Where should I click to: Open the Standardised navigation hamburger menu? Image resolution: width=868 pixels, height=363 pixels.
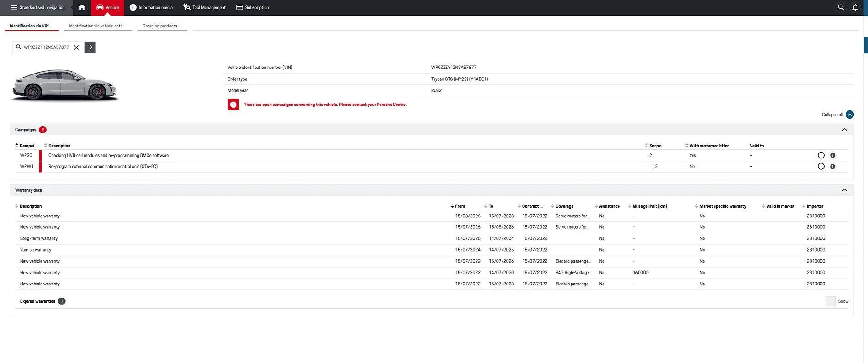tap(37, 7)
